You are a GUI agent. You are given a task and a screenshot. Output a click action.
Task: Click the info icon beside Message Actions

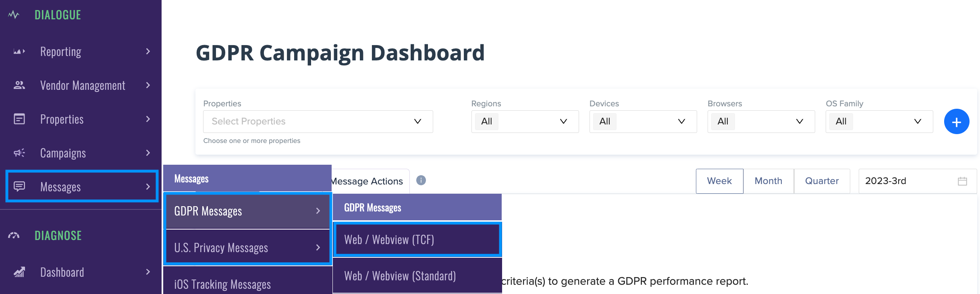pos(421,180)
